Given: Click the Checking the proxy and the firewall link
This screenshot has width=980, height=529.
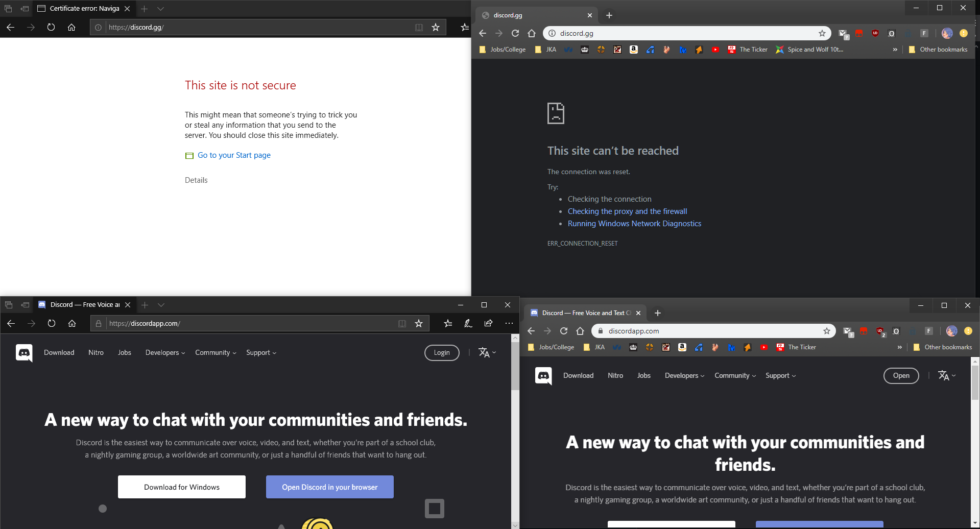Looking at the screenshot, I should click(x=627, y=211).
